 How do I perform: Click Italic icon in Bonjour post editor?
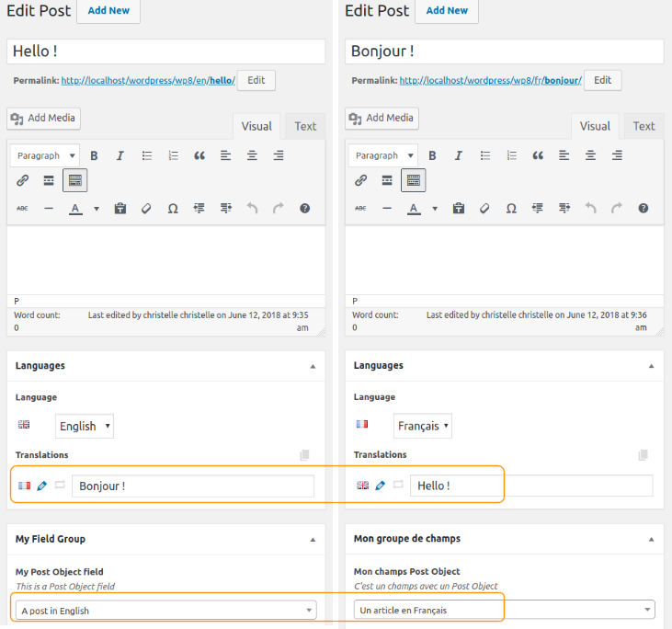pos(459,155)
